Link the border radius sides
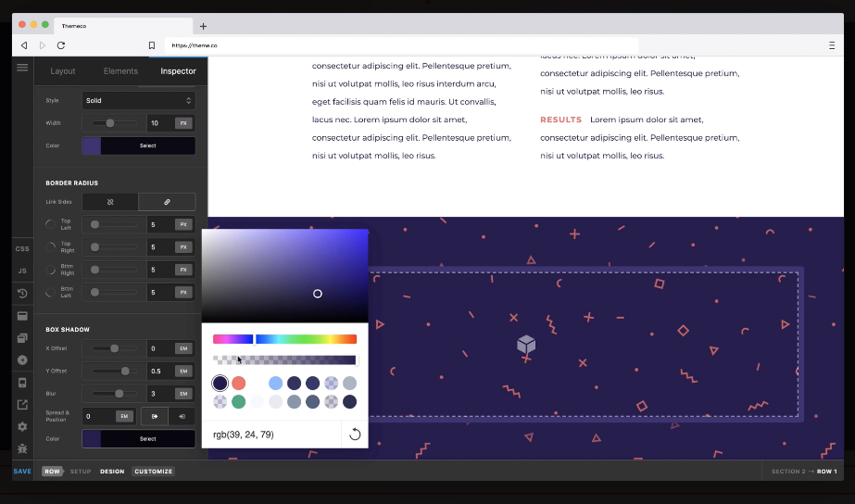 [x=167, y=202]
